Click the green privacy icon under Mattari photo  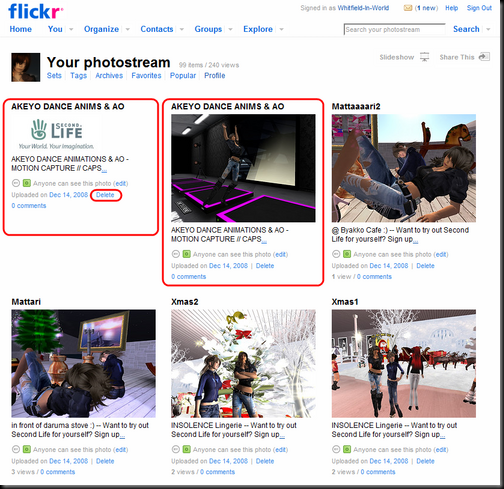pyautogui.click(x=27, y=450)
